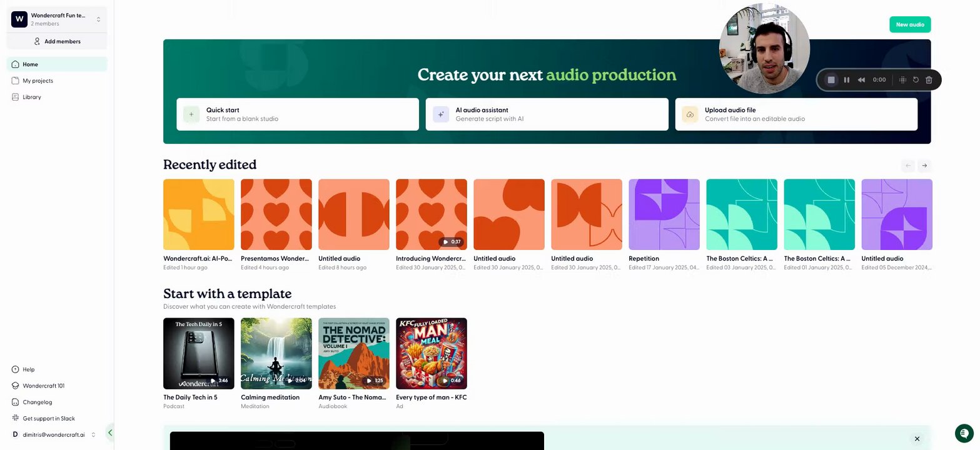Pause the screen recording
This screenshot has width=980, height=450.
pyautogui.click(x=847, y=80)
